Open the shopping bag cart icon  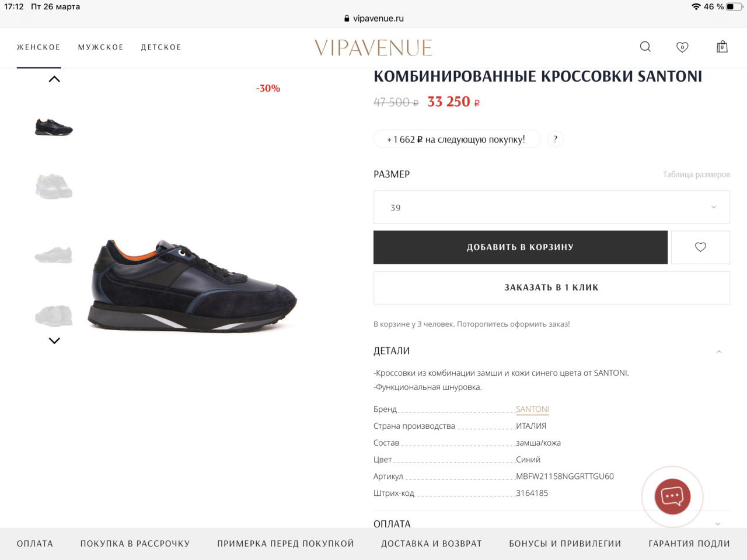722,47
